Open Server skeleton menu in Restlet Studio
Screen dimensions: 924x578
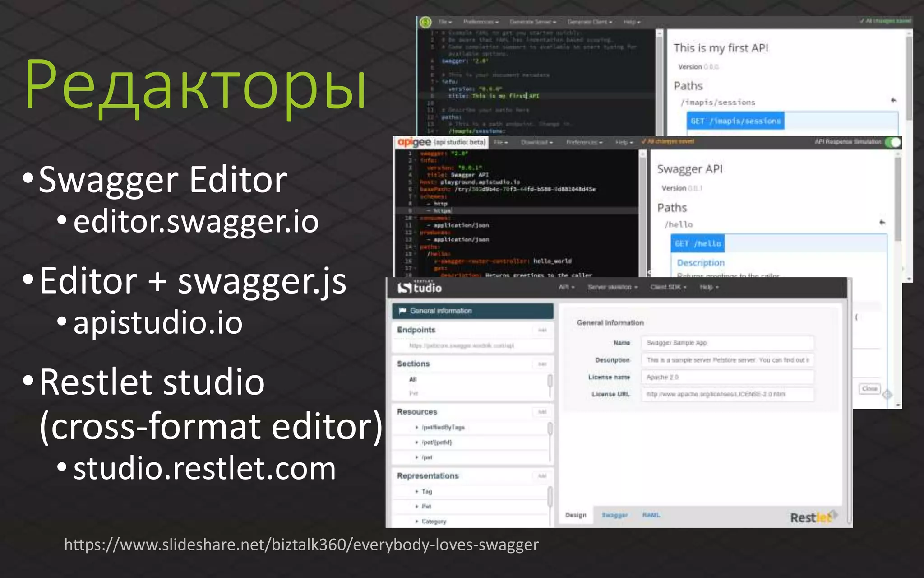[x=612, y=287]
